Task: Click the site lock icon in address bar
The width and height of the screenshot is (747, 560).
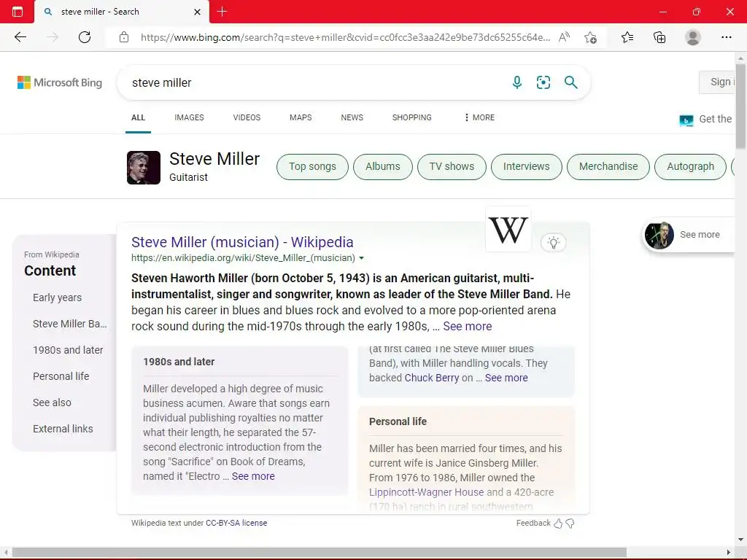Action: pos(124,37)
